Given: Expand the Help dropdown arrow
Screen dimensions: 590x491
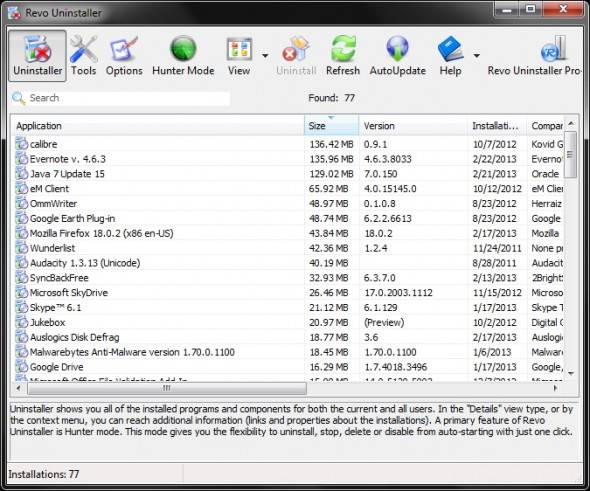Looking at the screenshot, I should [x=476, y=56].
